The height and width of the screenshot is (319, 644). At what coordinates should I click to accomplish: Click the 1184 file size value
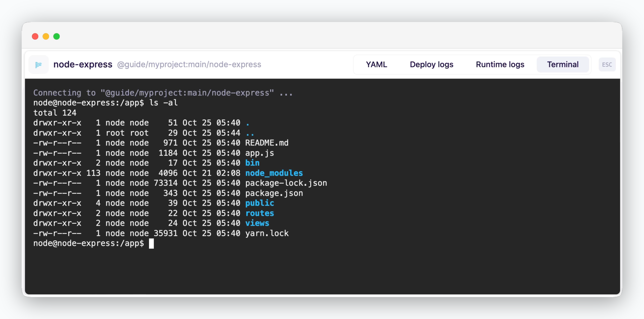[168, 153]
